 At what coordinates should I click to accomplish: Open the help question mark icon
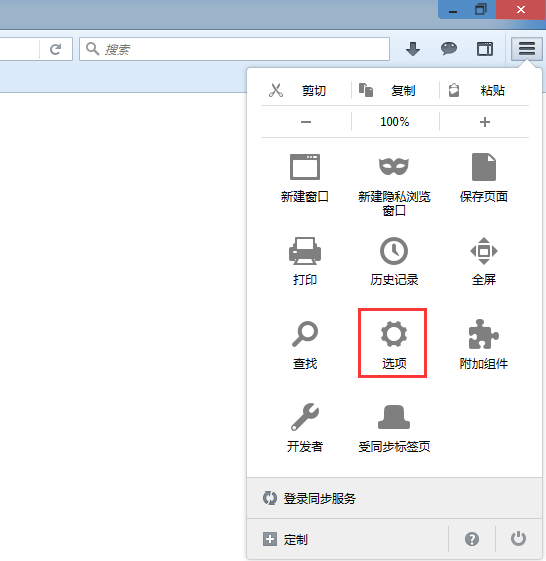[472, 539]
